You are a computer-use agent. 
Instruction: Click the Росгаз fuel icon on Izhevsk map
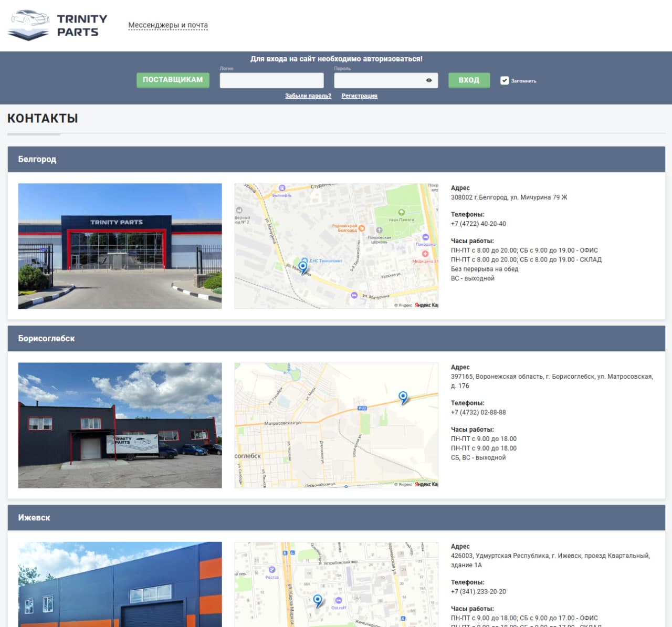(272, 570)
